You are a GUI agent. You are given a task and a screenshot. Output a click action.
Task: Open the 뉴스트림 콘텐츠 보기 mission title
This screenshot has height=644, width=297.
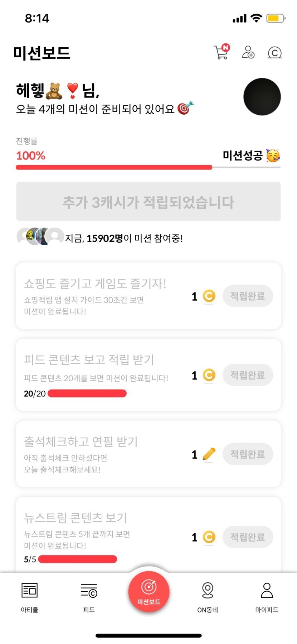click(76, 517)
